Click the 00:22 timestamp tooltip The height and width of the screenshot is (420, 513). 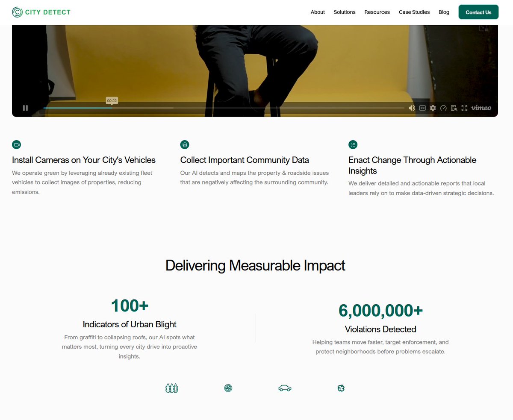(112, 101)
